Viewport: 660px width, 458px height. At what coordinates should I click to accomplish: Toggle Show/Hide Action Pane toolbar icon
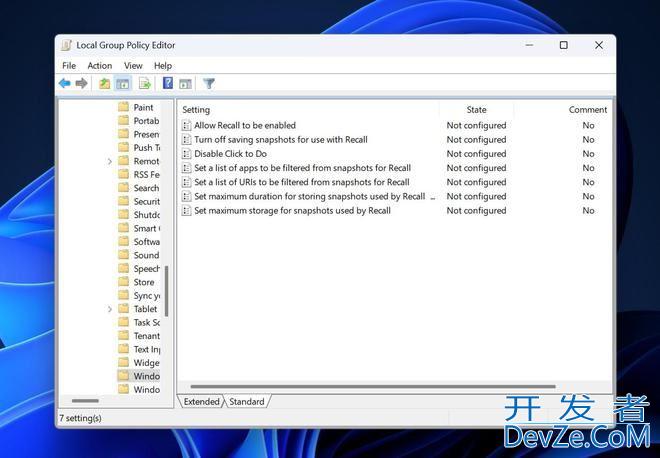click(x=185, y=83)
